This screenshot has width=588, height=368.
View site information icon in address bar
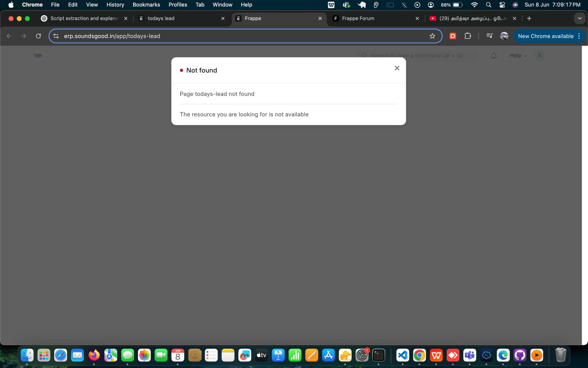pyautogui.click(x=56, y=36)
